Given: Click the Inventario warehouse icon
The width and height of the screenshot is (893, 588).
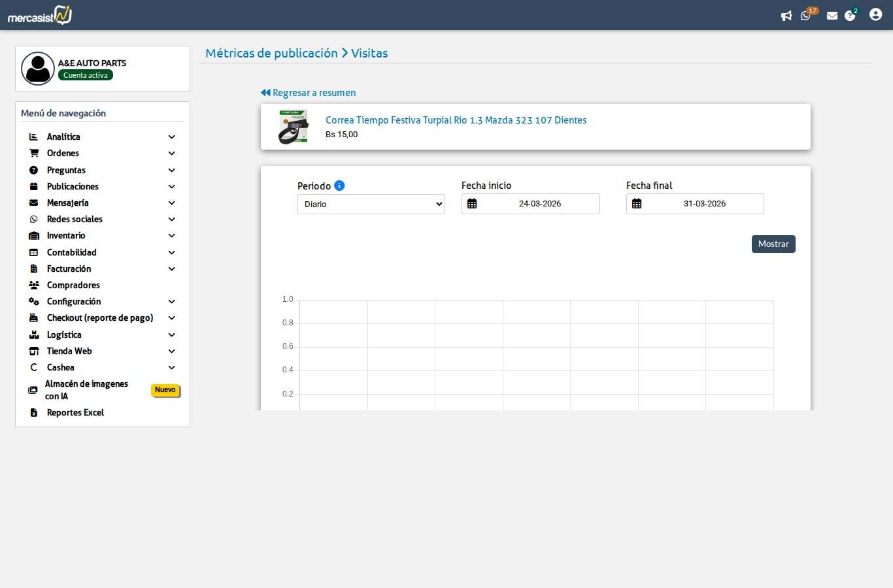Looking at the screenshot, I should coord(34,236).
